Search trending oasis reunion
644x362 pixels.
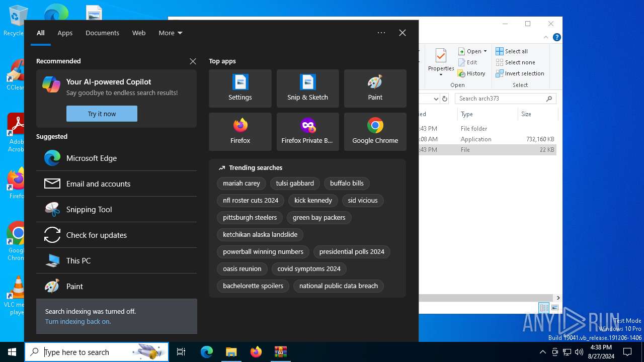pos(242,269)
